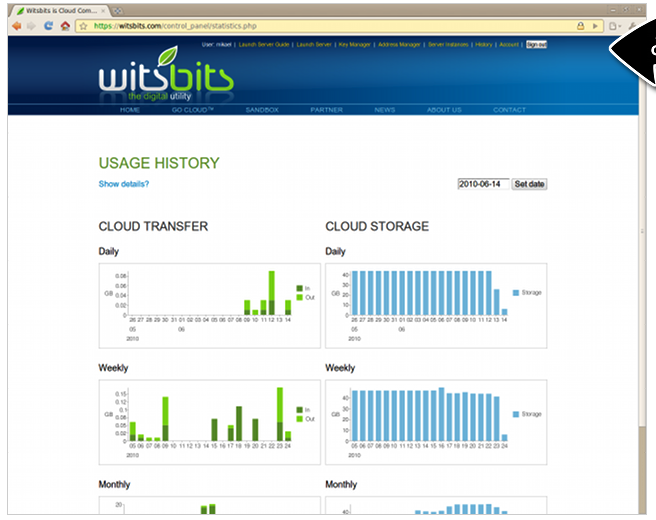Click the browser forward arrow
The width and height of the screenshot is (656, 520).
pyautogui.click(x=31, y=26)
